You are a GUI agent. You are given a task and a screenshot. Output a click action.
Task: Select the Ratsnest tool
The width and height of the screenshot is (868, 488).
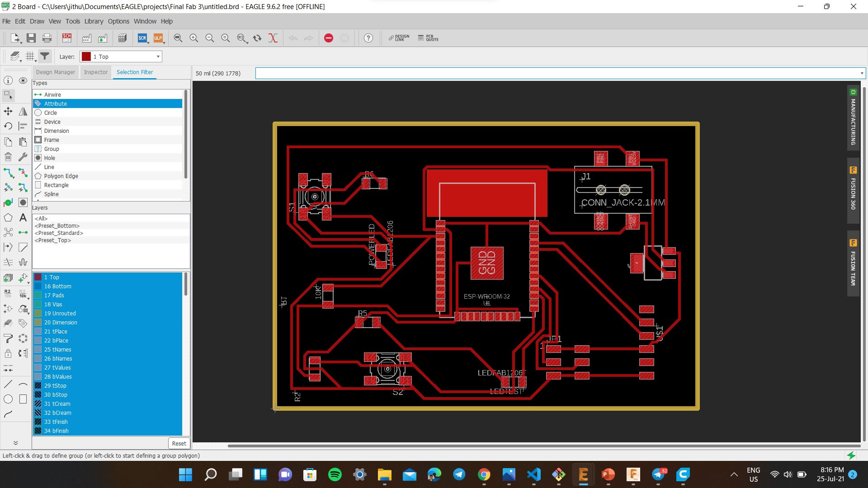coord(8,232)
